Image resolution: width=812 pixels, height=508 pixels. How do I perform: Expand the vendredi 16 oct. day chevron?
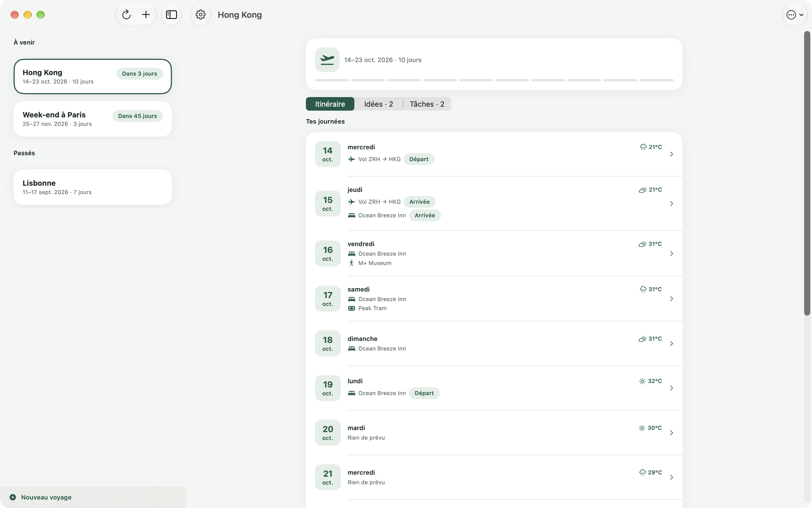click(671, 254)
